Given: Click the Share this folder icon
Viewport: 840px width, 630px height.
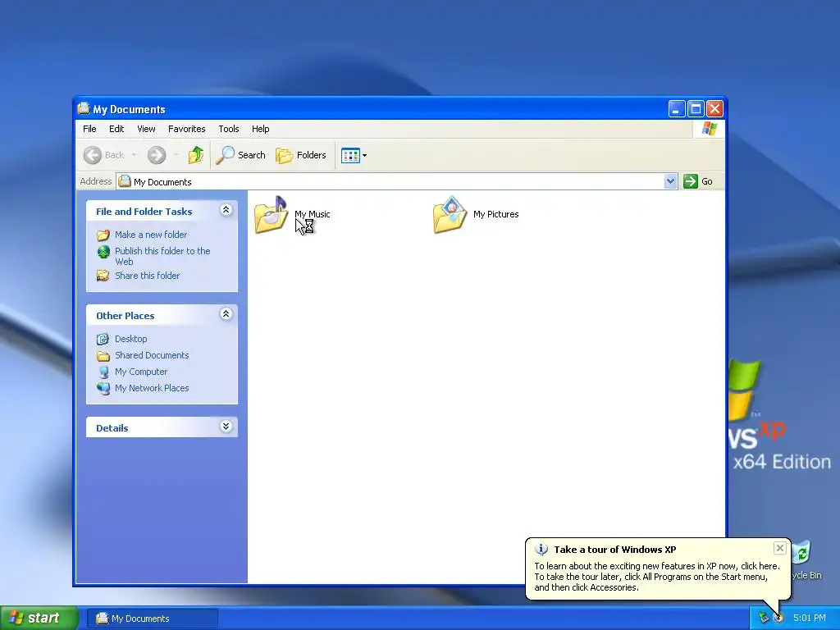Looking at the screenshot, I should 103,276.
